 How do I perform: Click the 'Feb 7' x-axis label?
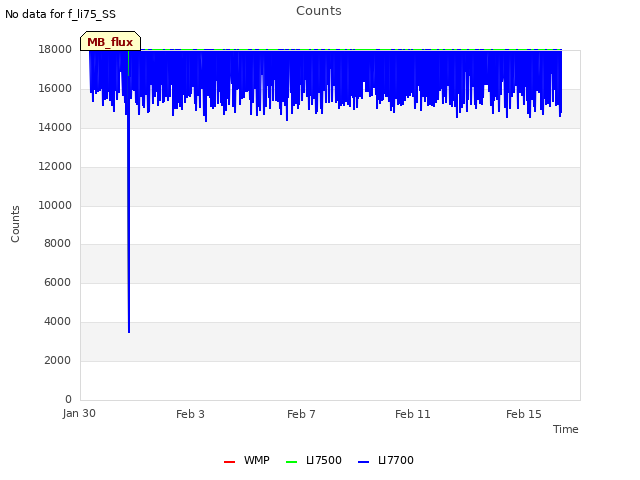(301, 414)
